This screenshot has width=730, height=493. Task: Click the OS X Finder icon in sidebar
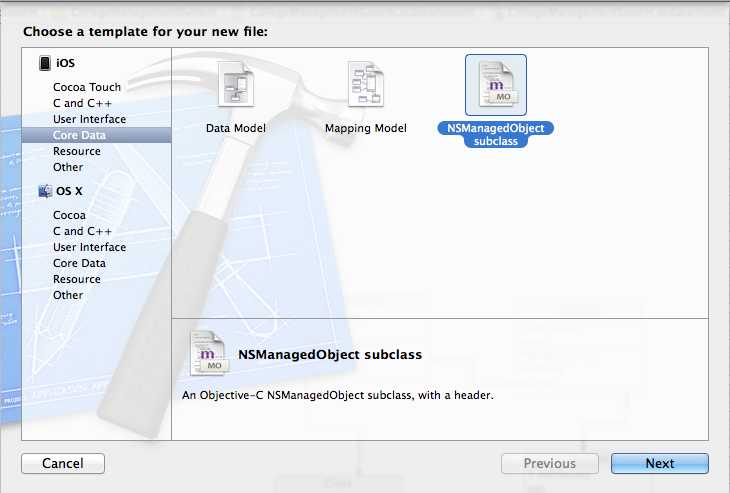click(45, 191)
